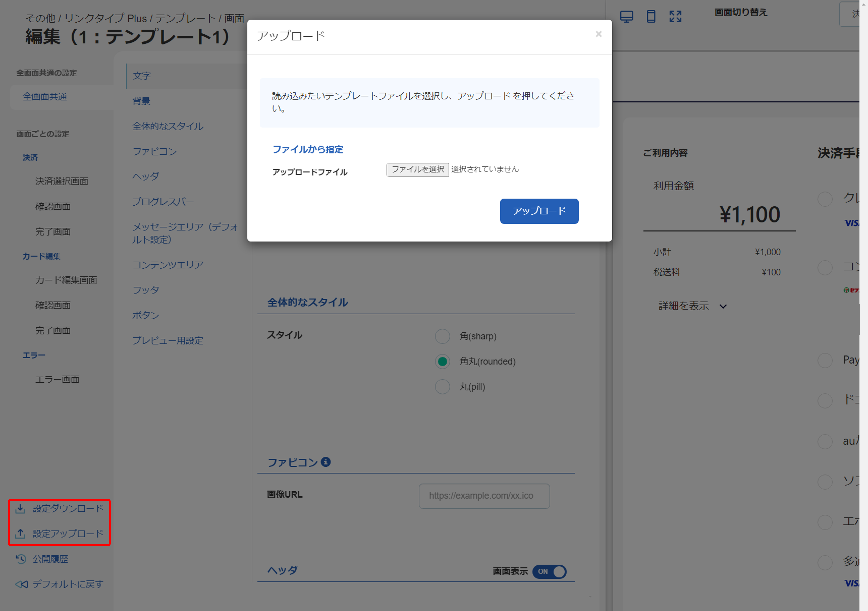The width and height of the screenshot is (868, 611).
Task: Click the 設定ダウンロード download icon
Action: (20, 509)
